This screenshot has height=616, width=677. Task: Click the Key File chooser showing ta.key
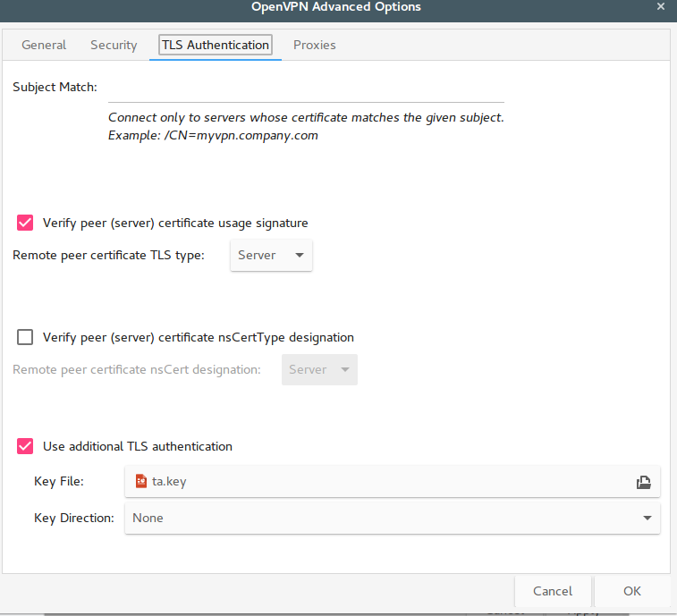click(x=393, y=481)
